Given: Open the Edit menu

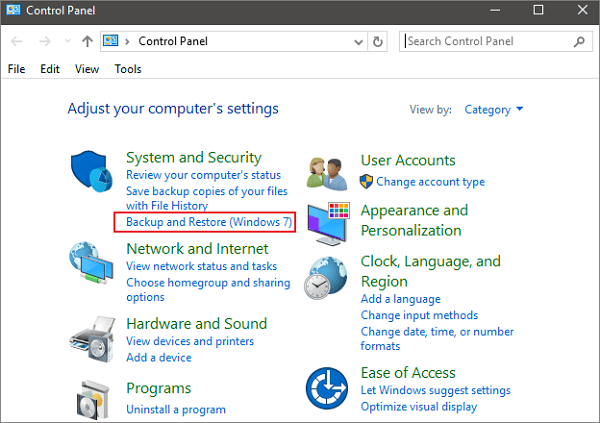Looking at the screenshot, I should (50, 69).
